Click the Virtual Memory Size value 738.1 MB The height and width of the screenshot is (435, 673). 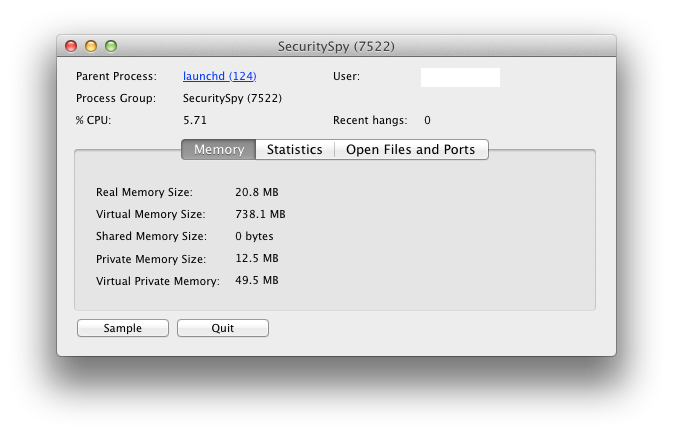tap(260, 214)
